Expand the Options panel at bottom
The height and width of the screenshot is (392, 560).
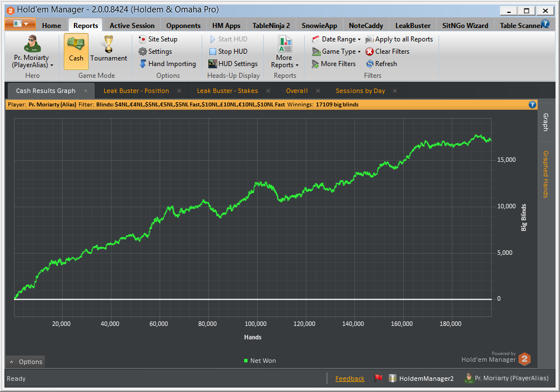(x=25, y=362)
